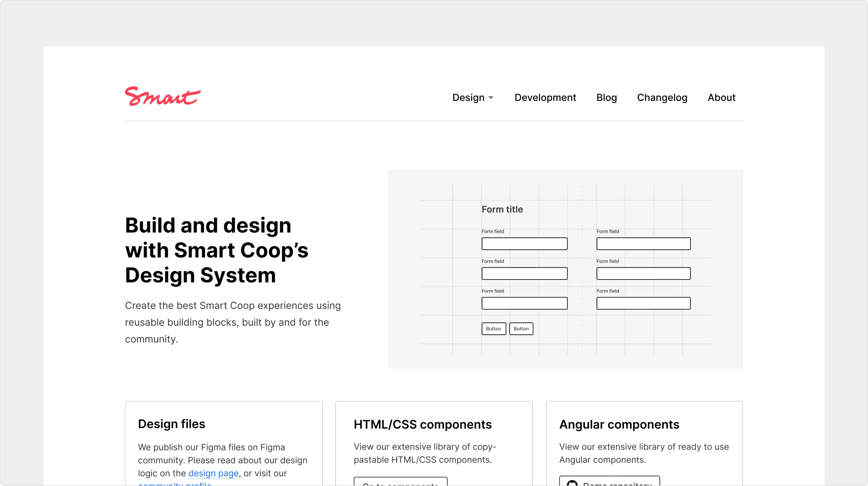The image size is (868, 486).
Task: Click the Design files heading
Action: pos(171,424)
